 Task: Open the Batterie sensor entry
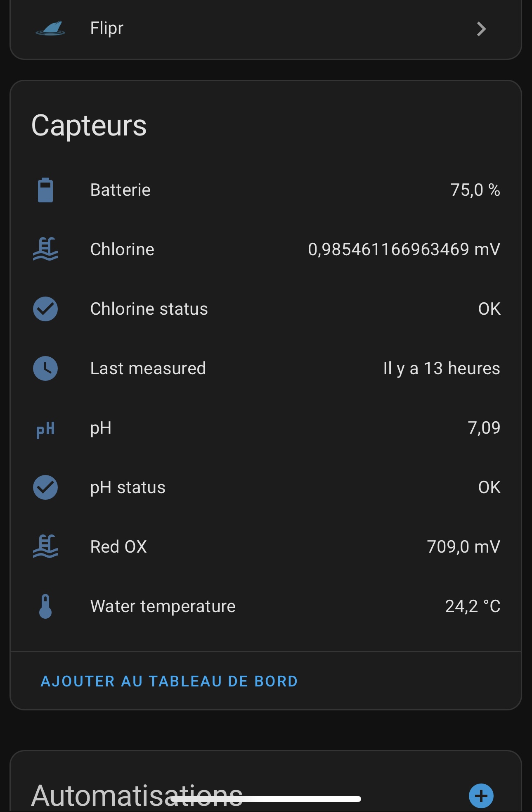tap(266, 190)
